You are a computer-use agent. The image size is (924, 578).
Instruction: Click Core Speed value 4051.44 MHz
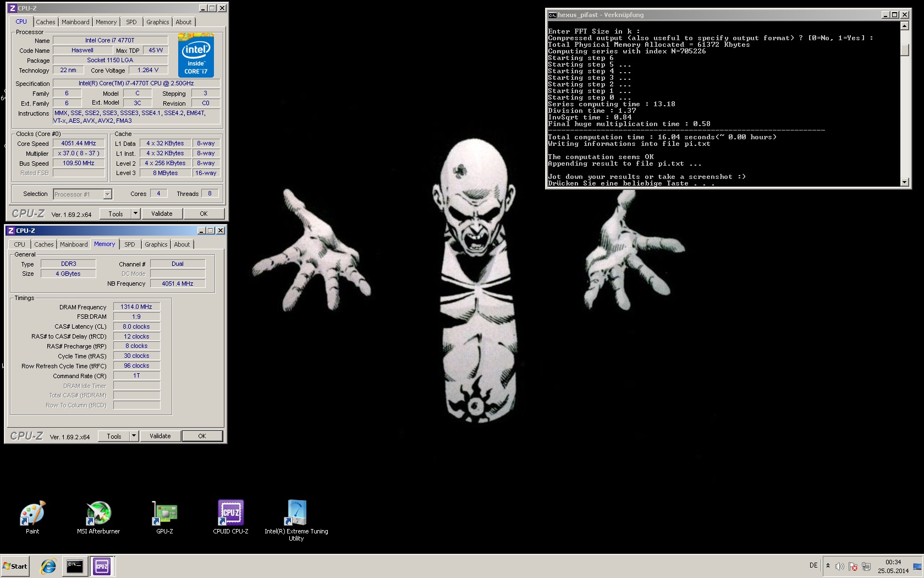pyautogui.click(x=79, y=143)
